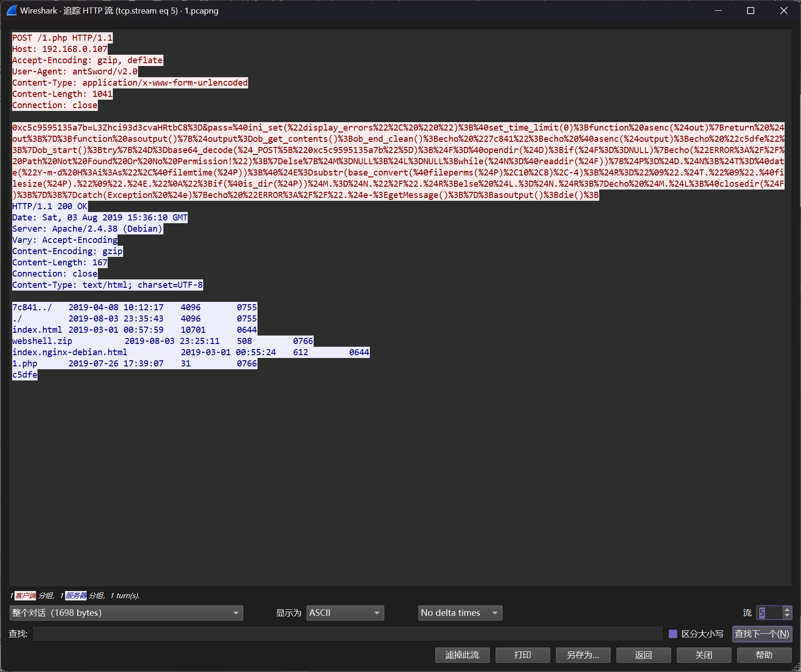Click the 'Content-Encoding: gzip' header line

67,251
